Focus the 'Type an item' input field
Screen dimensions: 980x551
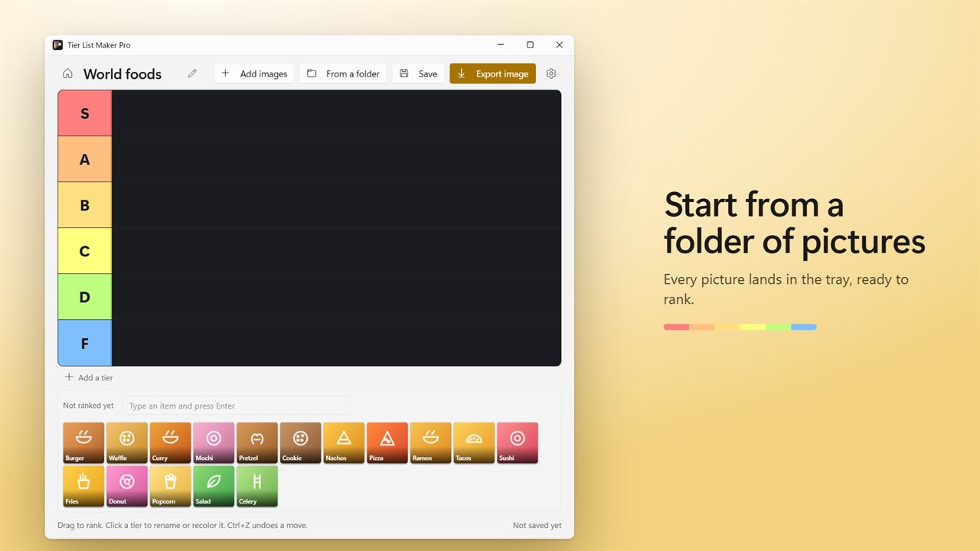point(237,406)
